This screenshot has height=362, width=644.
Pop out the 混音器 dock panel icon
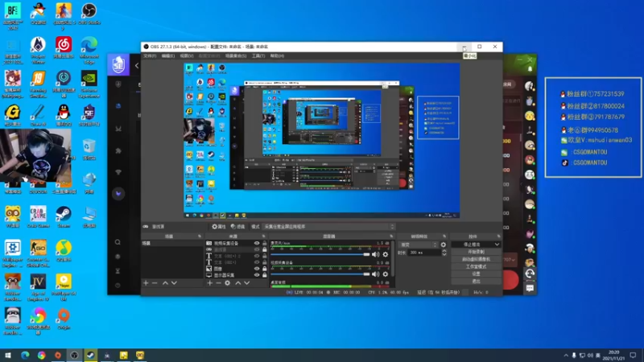pos(391,237)
